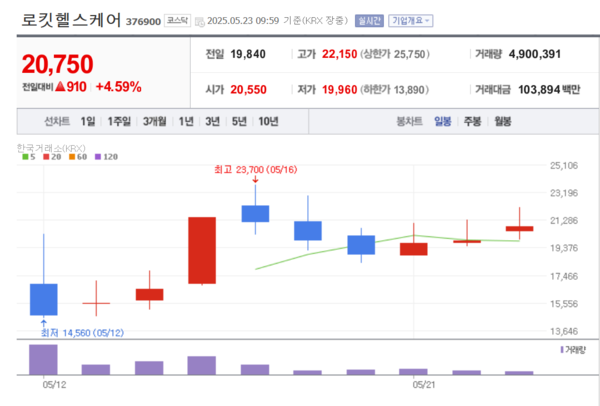The image size is (600, 406).
Task: Click the 실시간 button
Action: click(369, 21)
